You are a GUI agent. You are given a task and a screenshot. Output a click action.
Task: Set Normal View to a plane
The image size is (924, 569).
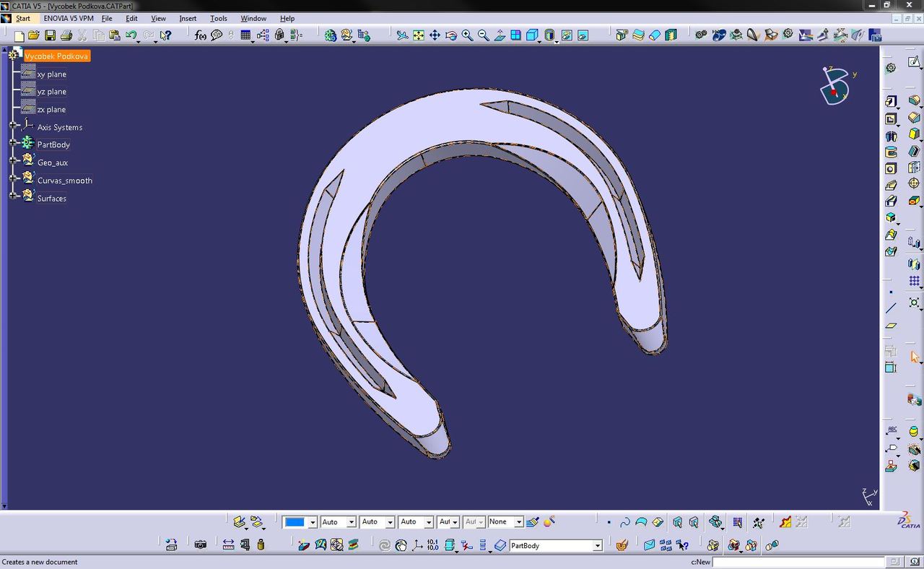click(x=500, y=35)
